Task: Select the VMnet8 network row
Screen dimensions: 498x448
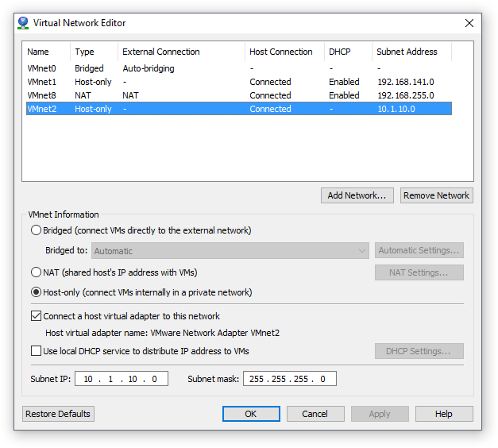Action: (239, 95)
